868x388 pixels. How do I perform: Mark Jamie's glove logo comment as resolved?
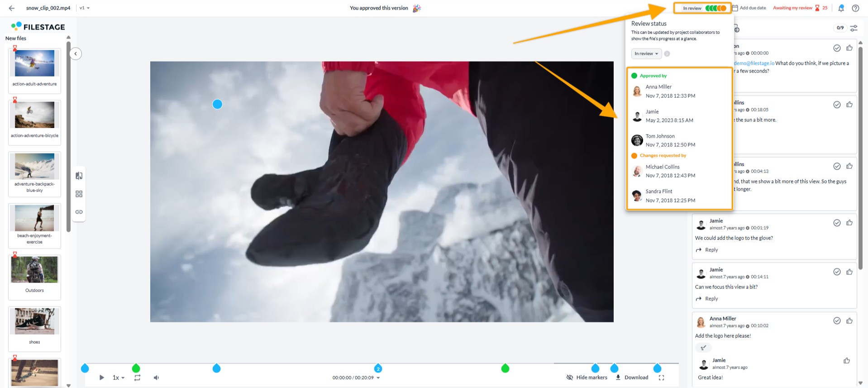837,223
